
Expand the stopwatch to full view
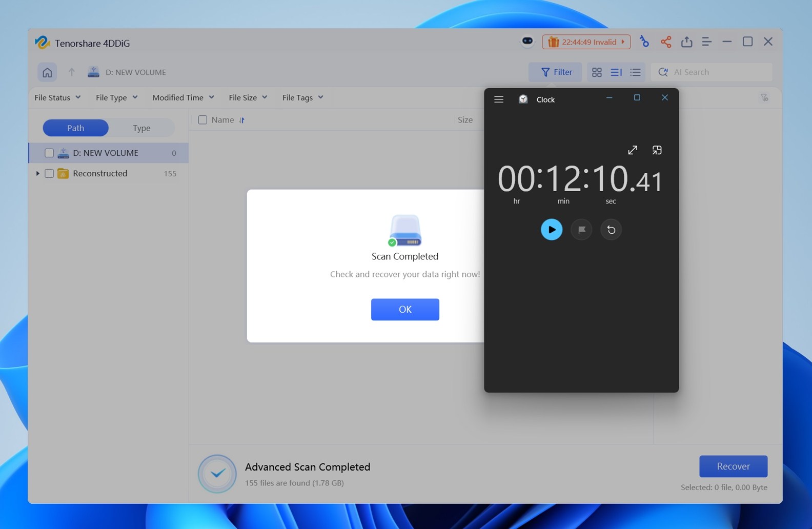633,150
